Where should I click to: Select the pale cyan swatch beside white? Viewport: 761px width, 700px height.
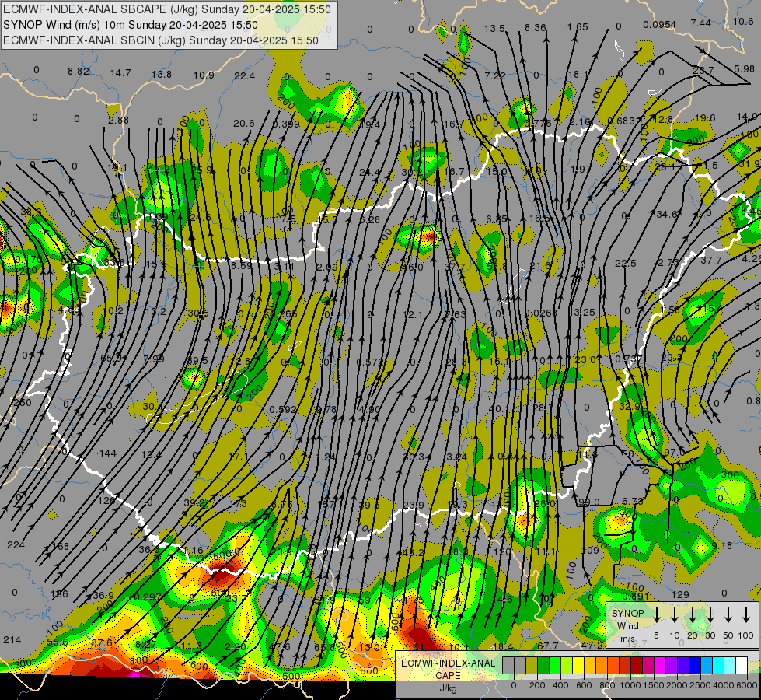point(729,665)
